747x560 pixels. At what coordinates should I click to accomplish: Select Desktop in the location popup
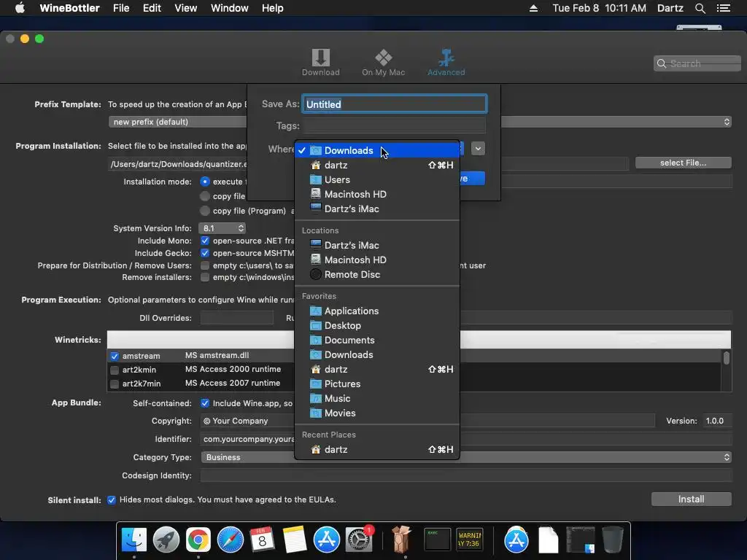pos(377,326)
